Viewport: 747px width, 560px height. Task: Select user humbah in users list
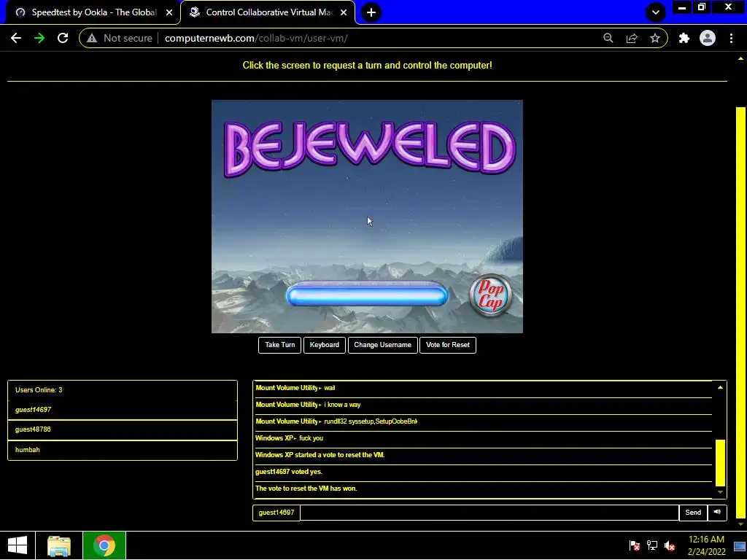point(123,450)
